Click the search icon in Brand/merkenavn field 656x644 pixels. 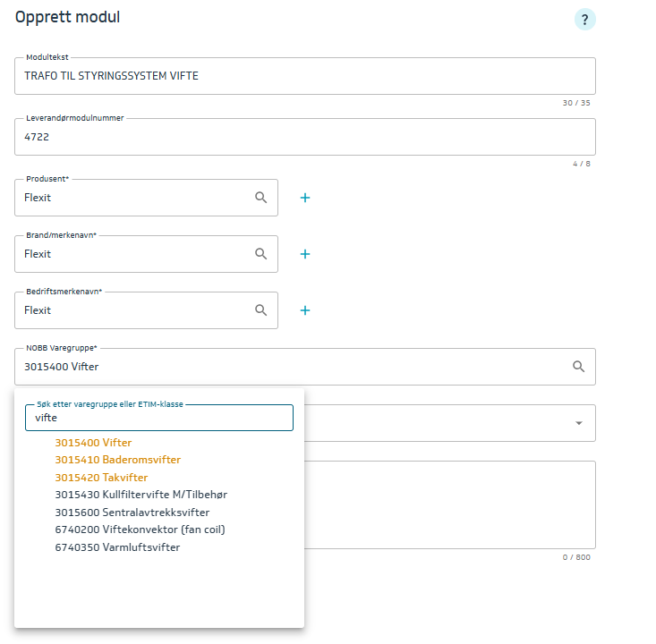260,254
